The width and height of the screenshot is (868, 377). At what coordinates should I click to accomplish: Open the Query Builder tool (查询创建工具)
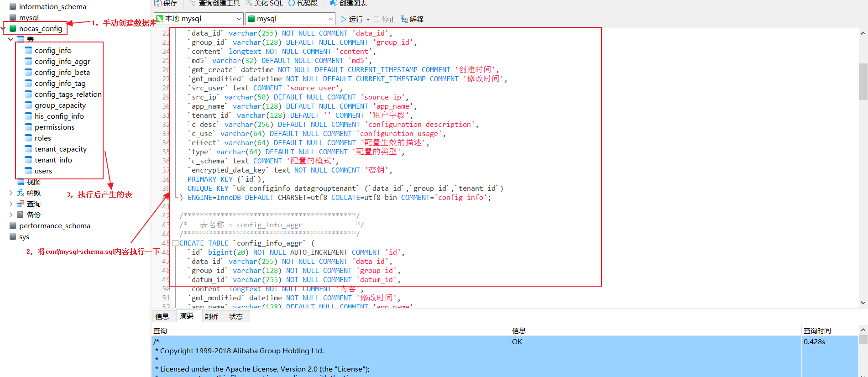coord(193,3)
